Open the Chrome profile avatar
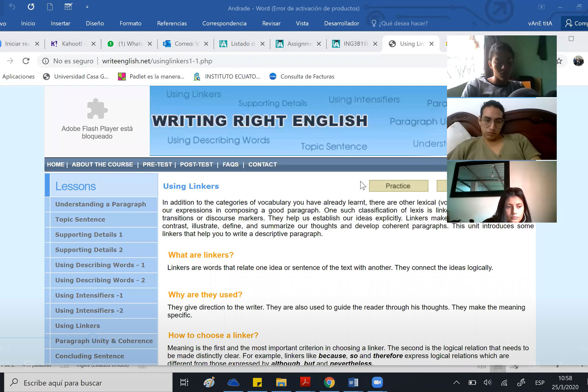The image size is (588, 392). [578, 61]
